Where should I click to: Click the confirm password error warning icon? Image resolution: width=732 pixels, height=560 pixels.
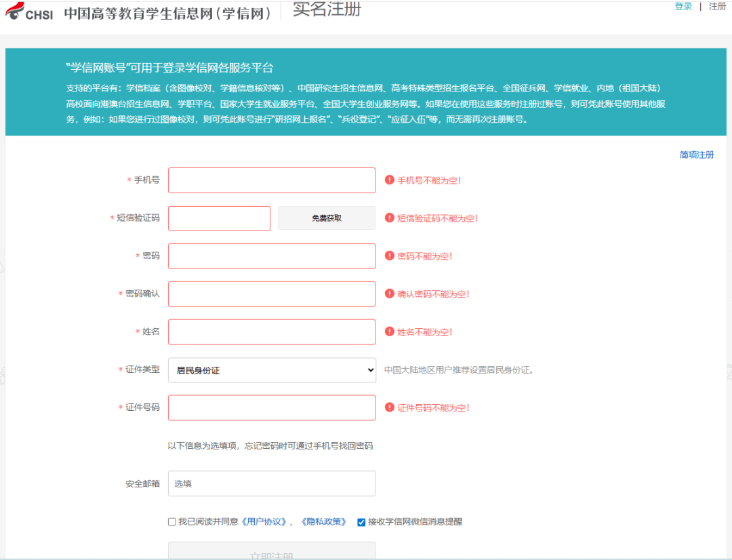tap(390, 294)
